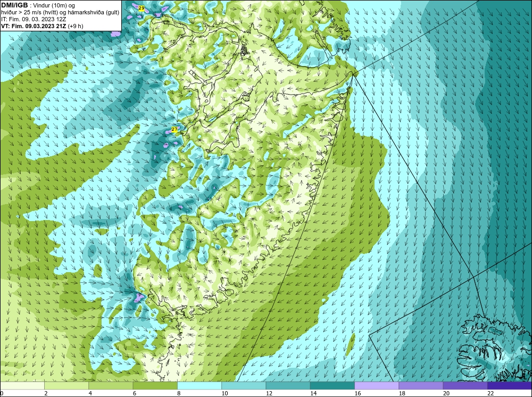Click the legend value 4
Viewport: 532px width, 397px height.
click(90, 393)
